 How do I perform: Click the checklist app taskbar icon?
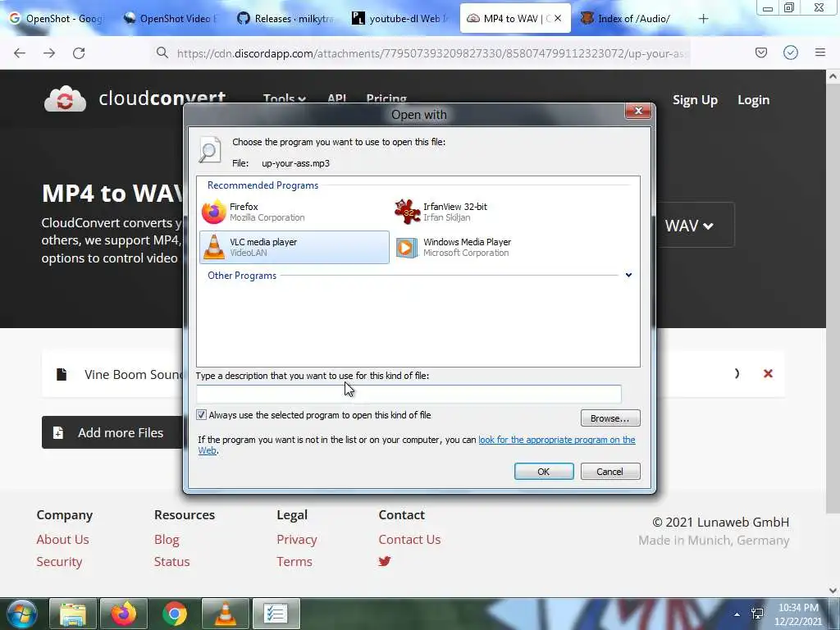[276, 614]
